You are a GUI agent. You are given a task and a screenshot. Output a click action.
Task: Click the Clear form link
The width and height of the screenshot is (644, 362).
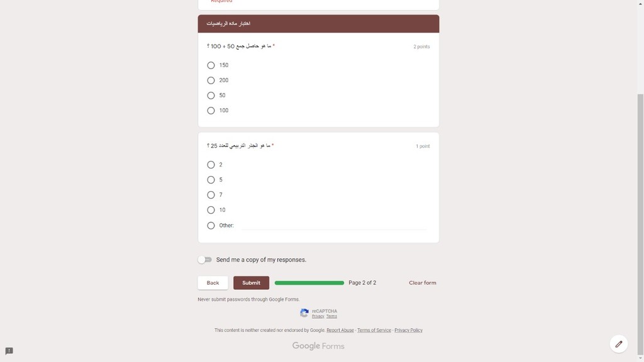point(422,283)
